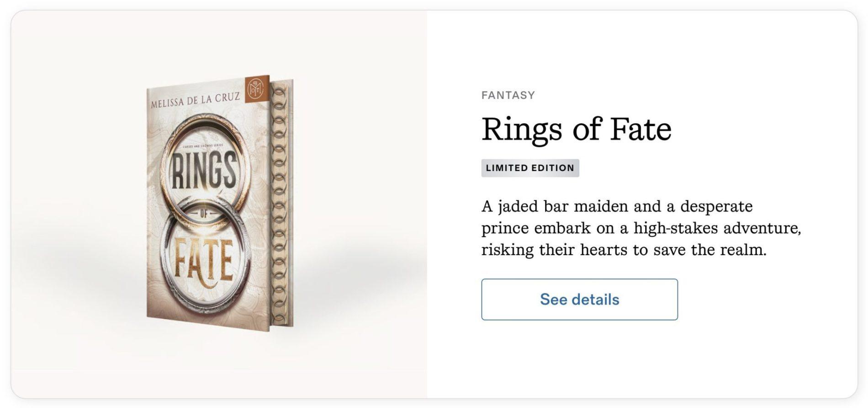Click the small OF between the cover rings
Viewport: 868px width, 408px height.
point(203,212)
